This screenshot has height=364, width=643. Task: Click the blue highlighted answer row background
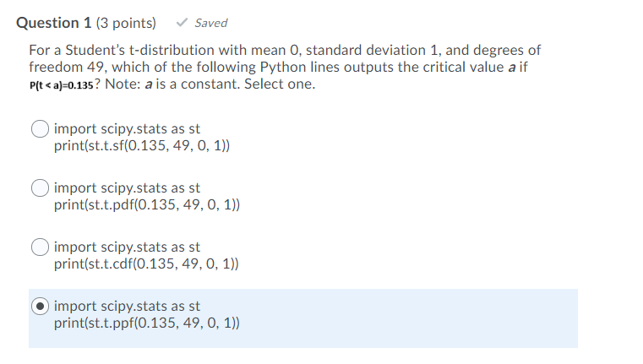coord(422,318)
